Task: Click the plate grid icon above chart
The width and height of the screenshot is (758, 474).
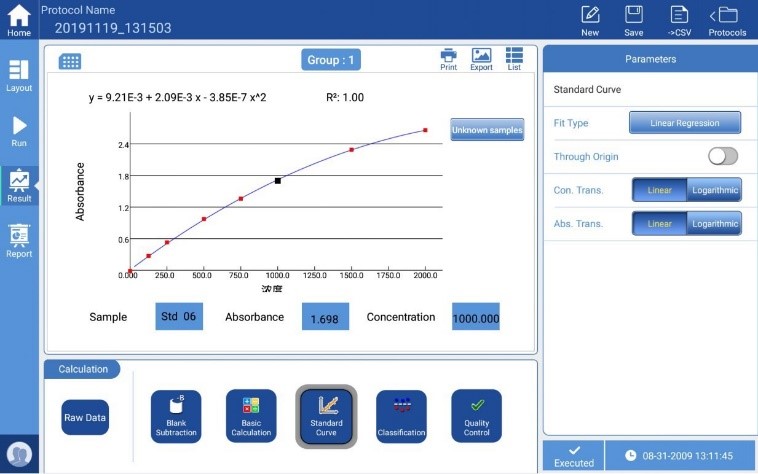Action: point(70,62)
